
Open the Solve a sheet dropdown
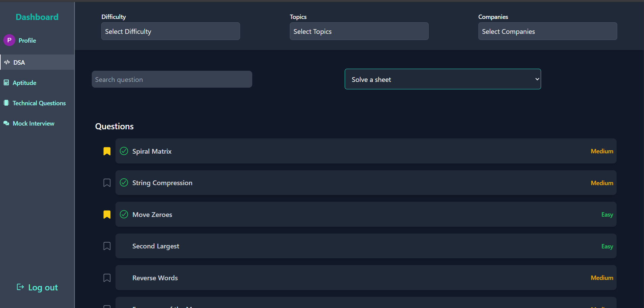point(443,79)
